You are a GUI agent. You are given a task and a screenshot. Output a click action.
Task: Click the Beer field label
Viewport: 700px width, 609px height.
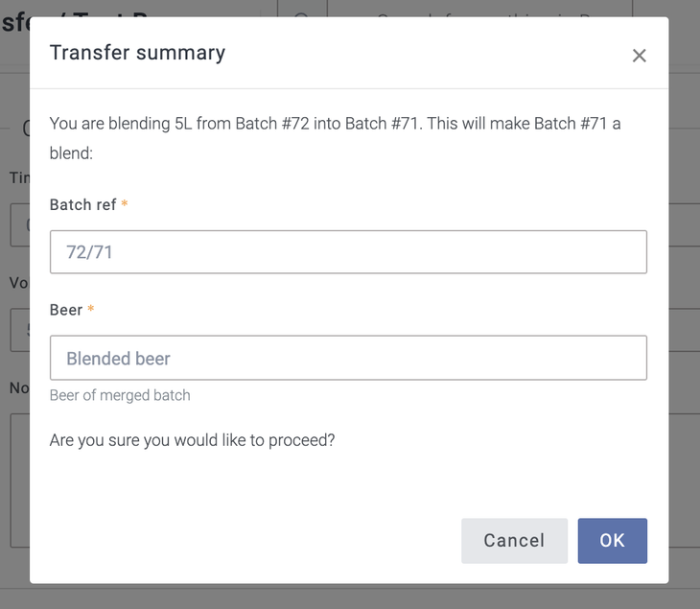66,310
